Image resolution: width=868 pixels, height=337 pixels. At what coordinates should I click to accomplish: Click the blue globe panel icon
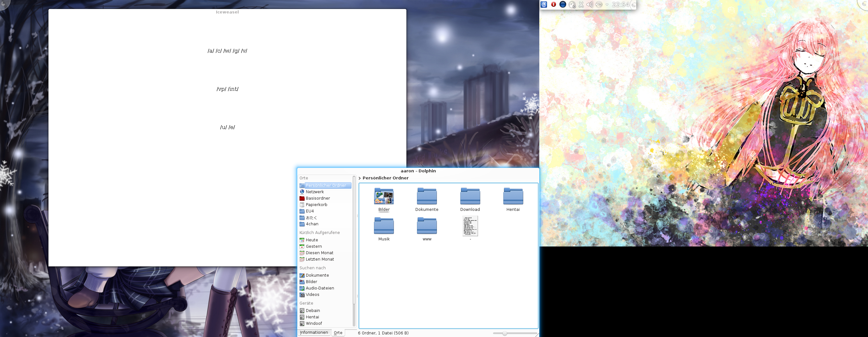pyautogui.click(x=562, y=4)
